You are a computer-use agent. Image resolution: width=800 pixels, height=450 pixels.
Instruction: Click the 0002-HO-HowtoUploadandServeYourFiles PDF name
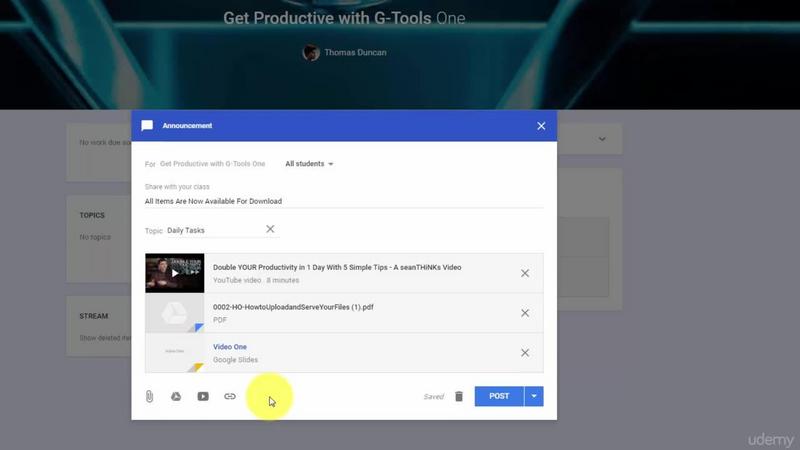pyautogui.click(x=293, y=307)
